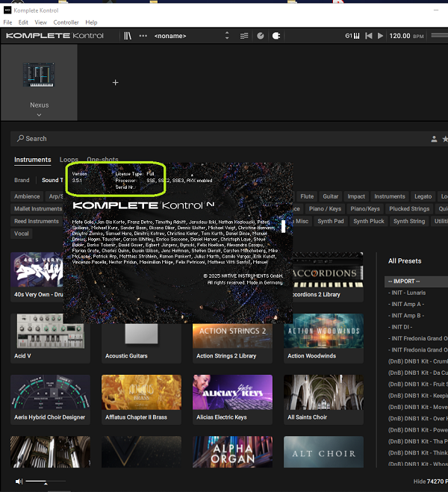This screenshot has height=492, width=448.
Task: Toggle the Impact tag filter
Action: pos(356,196)
